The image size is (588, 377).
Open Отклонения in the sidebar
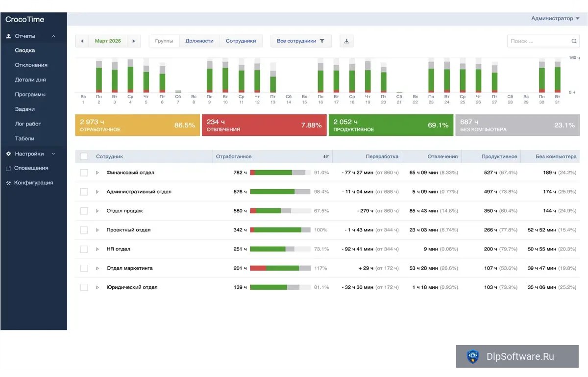[31, 65]
